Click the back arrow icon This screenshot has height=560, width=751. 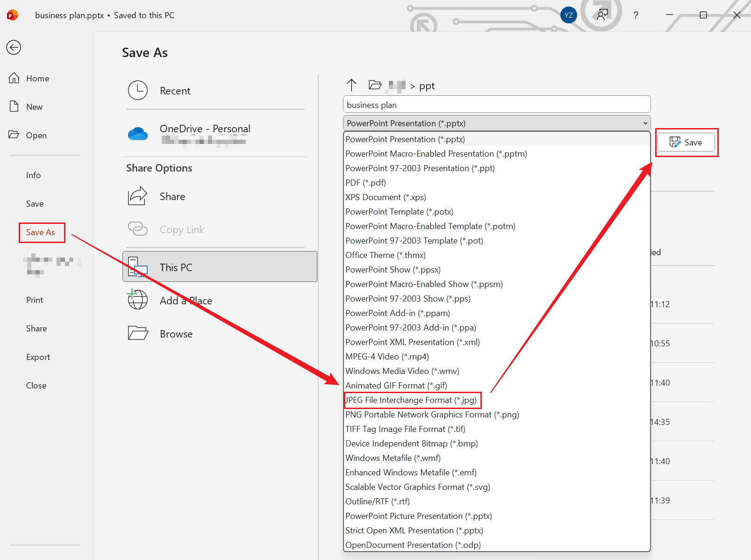point(14,47)
